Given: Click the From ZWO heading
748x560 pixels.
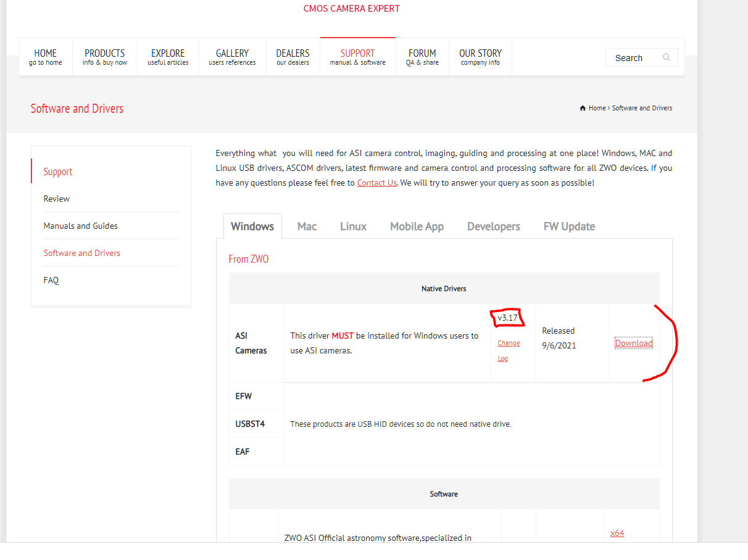Looking at the screenshot, I should click(249, 259).
